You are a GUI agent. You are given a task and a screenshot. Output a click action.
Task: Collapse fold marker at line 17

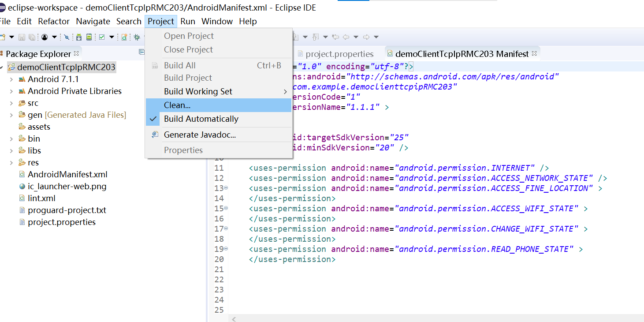click(x=226, y=228)
